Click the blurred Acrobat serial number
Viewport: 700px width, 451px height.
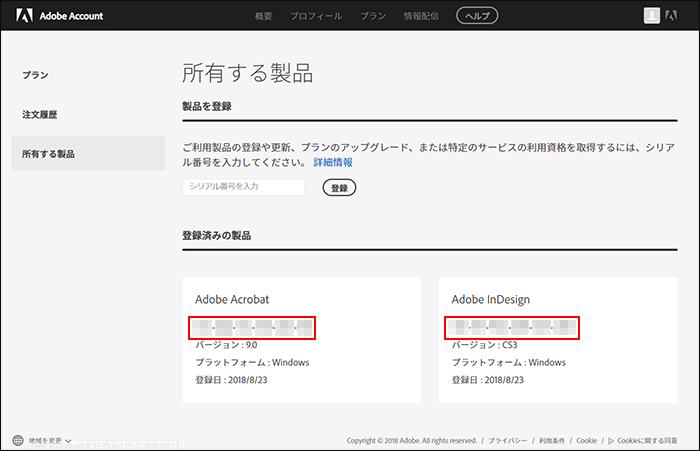[x=252, y=328]
